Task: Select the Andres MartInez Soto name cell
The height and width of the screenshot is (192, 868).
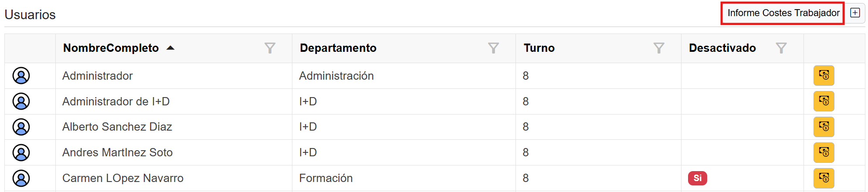Action: [118, 152]
